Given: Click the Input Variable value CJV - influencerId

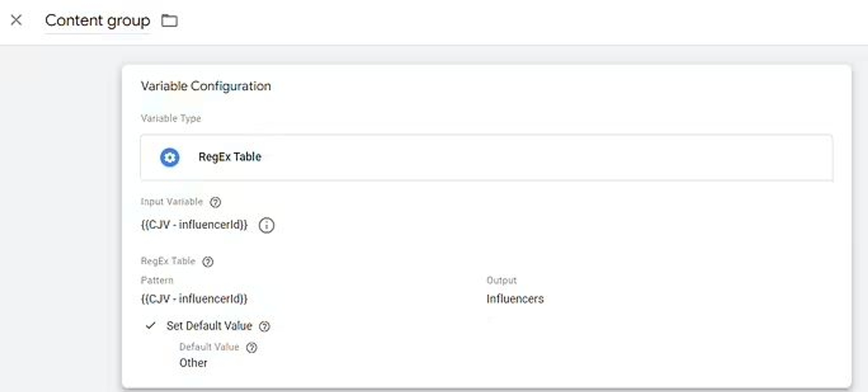Looking at the screenshot, I should 194,225.
